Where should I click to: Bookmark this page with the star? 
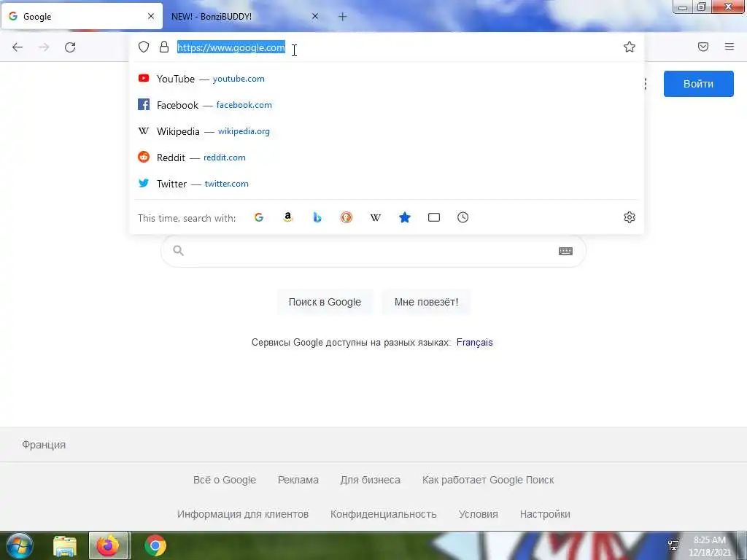(x=630, y=47)
